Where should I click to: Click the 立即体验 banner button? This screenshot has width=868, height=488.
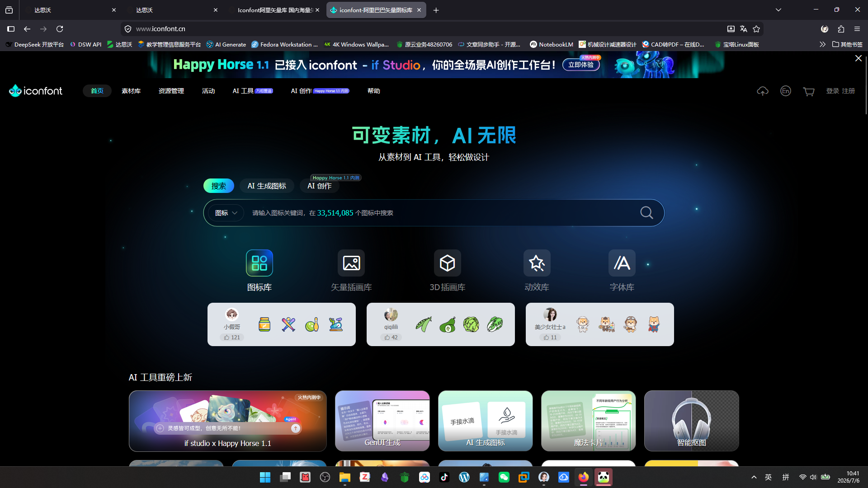click(x=581, y=65)
